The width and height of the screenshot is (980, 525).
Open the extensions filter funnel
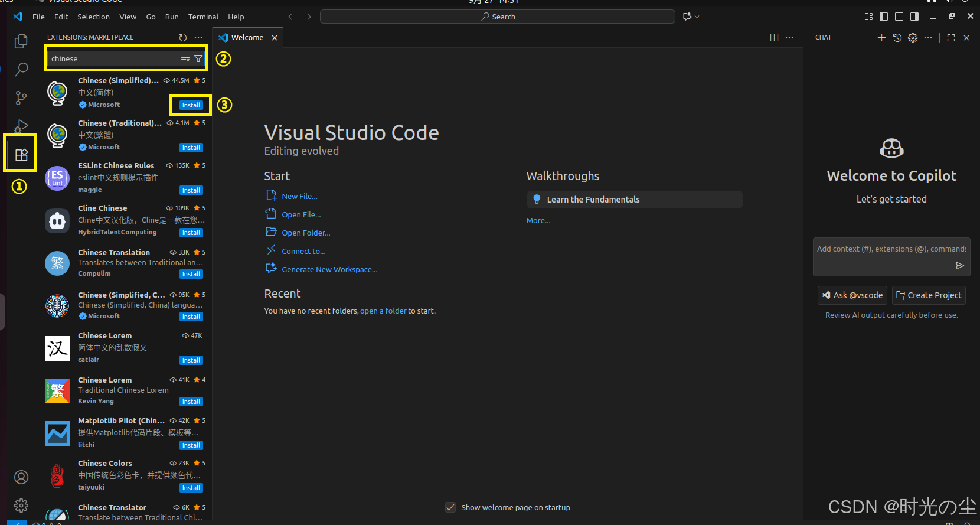click(198, 58)
